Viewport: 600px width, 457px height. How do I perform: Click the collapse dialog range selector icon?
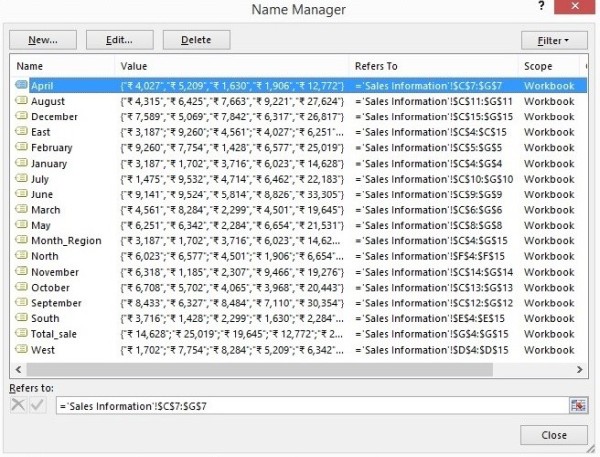coord(577,405)
